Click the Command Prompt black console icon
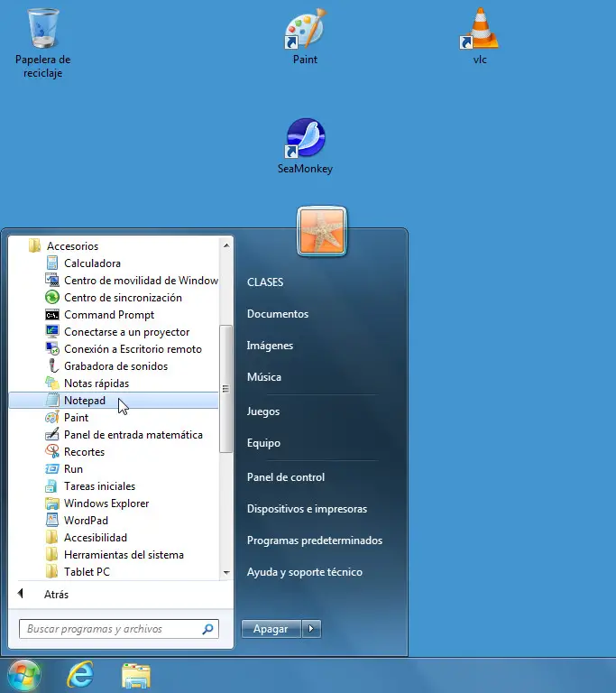Image resolution: width=616 pixels, height=693 pixels. tap(52, 315)
